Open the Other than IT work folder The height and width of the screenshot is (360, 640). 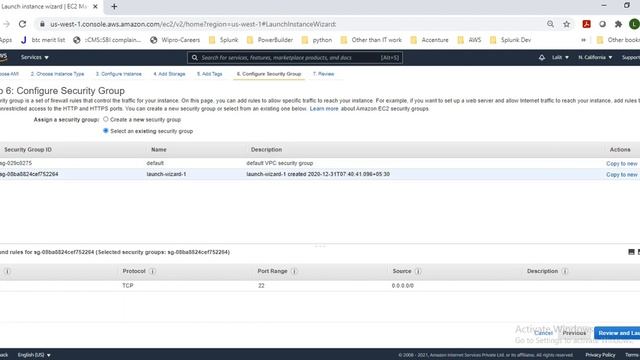tap(371, 40)
